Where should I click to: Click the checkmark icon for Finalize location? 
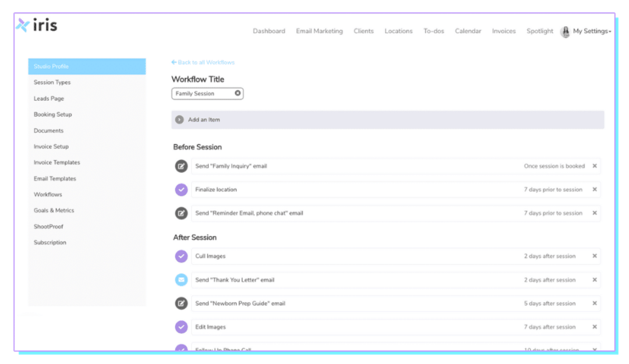click(181, 189)
